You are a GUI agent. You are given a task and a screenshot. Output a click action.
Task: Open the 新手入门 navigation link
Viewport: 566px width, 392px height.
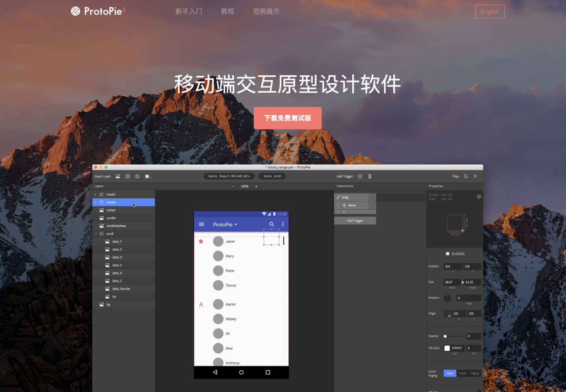189,11
